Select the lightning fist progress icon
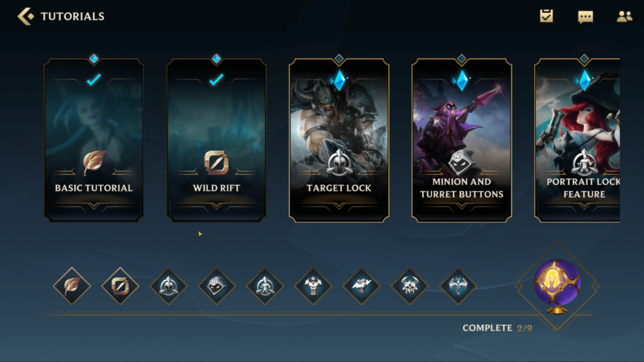 point(362,286)
